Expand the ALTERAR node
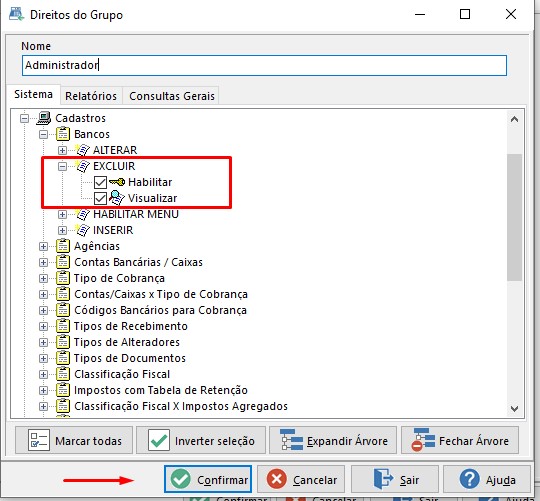 (62, 150)
